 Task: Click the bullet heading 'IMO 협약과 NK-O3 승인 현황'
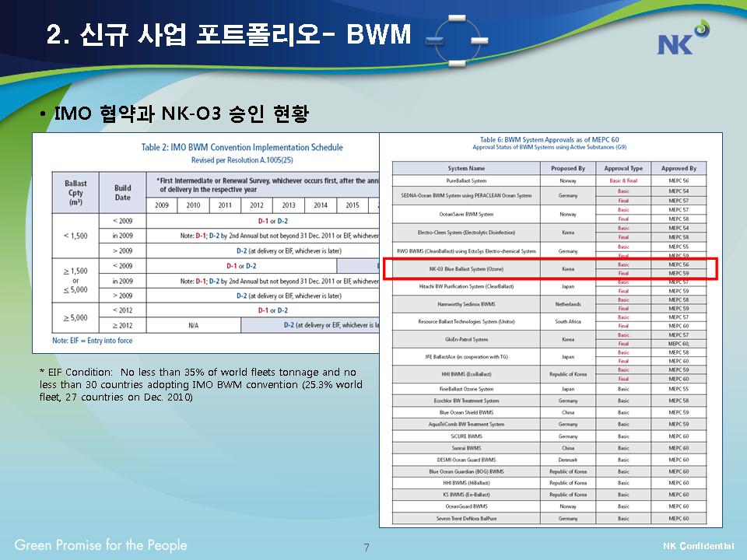click(181, 114)
